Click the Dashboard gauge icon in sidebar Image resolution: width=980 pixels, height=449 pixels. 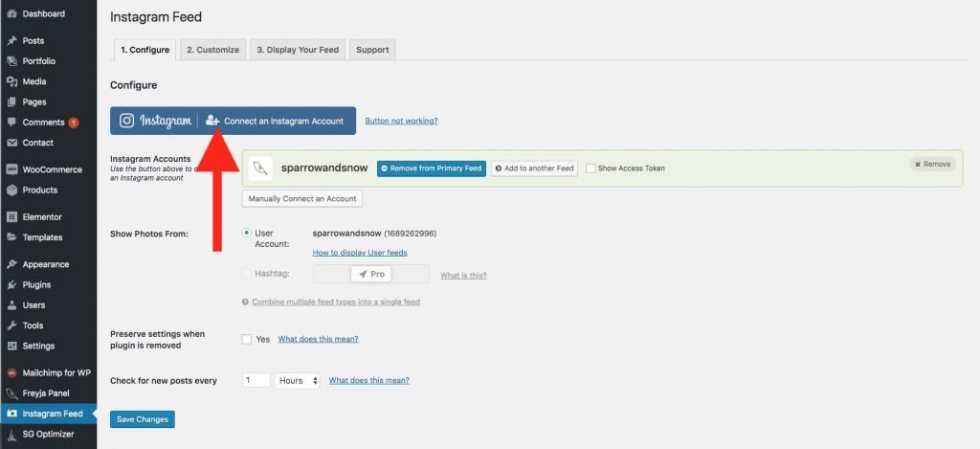[x=11, y=13]
